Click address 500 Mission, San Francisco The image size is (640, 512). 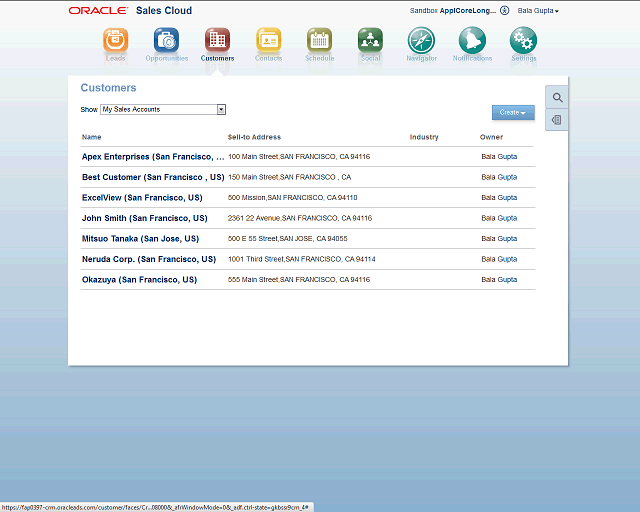292,198
